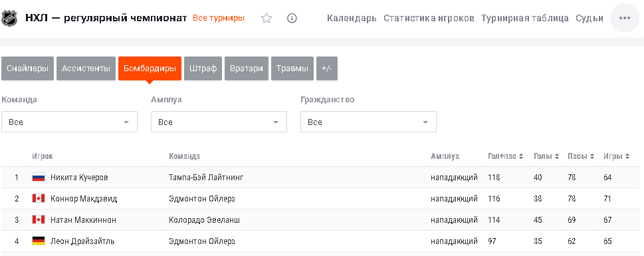
Task: Switch to the Ассистенты tab
Action: [86, 68]
